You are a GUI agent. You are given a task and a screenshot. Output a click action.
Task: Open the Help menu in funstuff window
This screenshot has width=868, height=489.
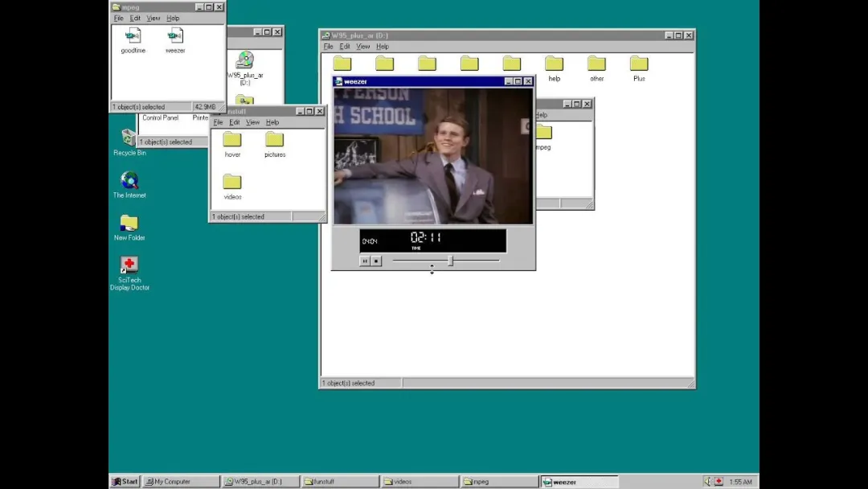272,122
